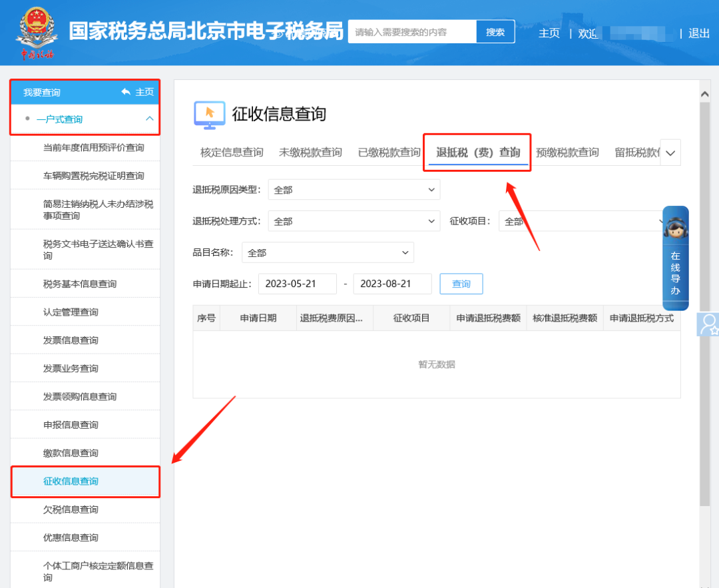The width and height of the screenshot is (719, 588).
Task: Click the 退出 logout link
Action: [x=699, y=33]
